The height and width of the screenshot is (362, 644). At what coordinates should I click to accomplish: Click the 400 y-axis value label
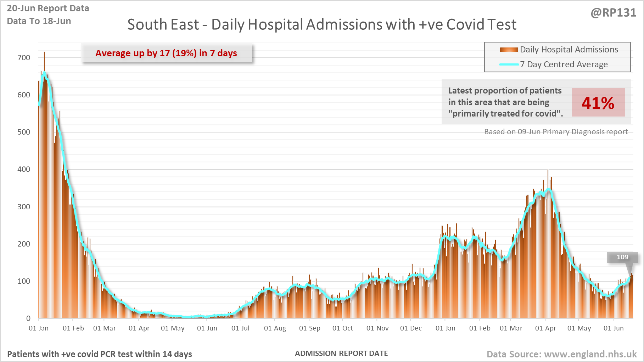24,169
